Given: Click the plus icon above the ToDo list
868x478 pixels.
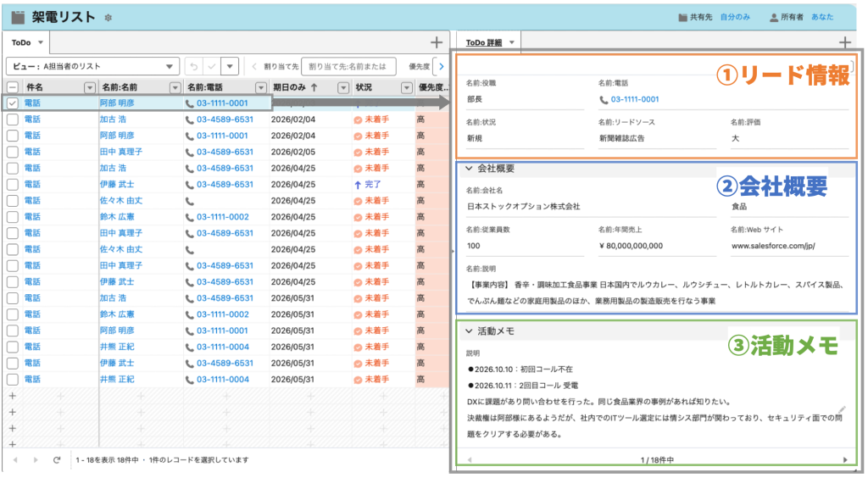Looking at the screenshot, I should 436,42.
